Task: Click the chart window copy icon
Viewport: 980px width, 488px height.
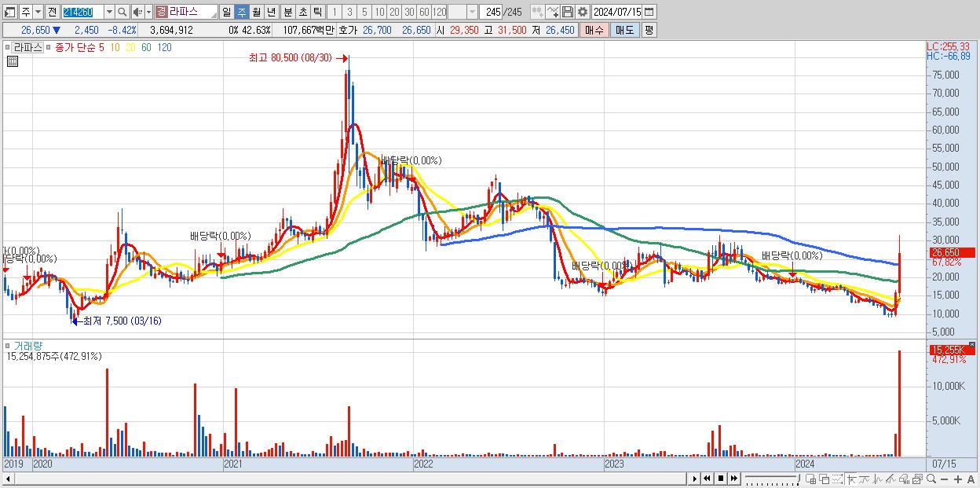Action: coord(917,479)
